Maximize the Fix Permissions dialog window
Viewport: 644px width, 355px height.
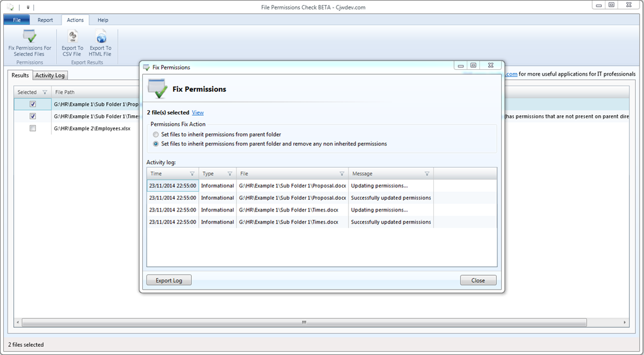(474, 65)
